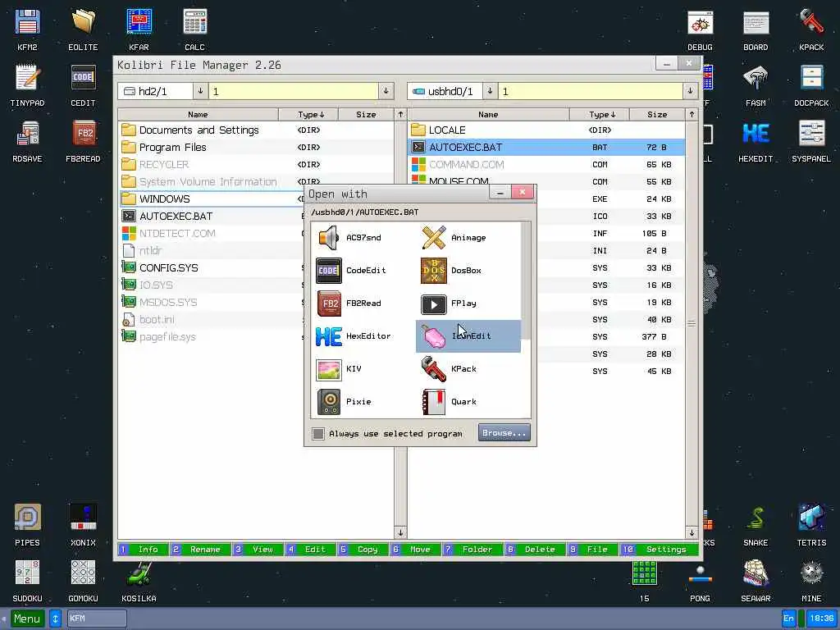Sort right panel by Type column
This screenshot has height=630, width=840.
(x=600, y=114)
